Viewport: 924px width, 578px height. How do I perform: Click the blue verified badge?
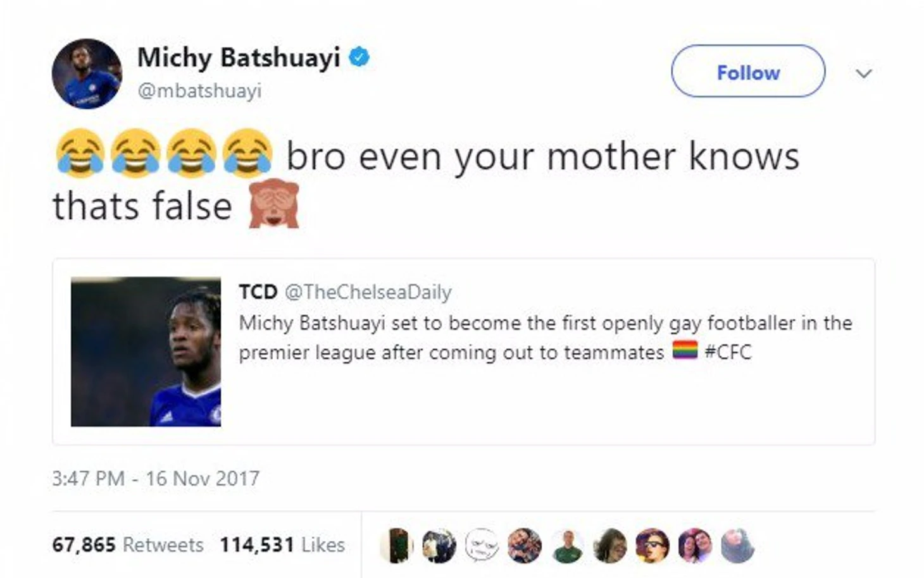tap(359, 57)
